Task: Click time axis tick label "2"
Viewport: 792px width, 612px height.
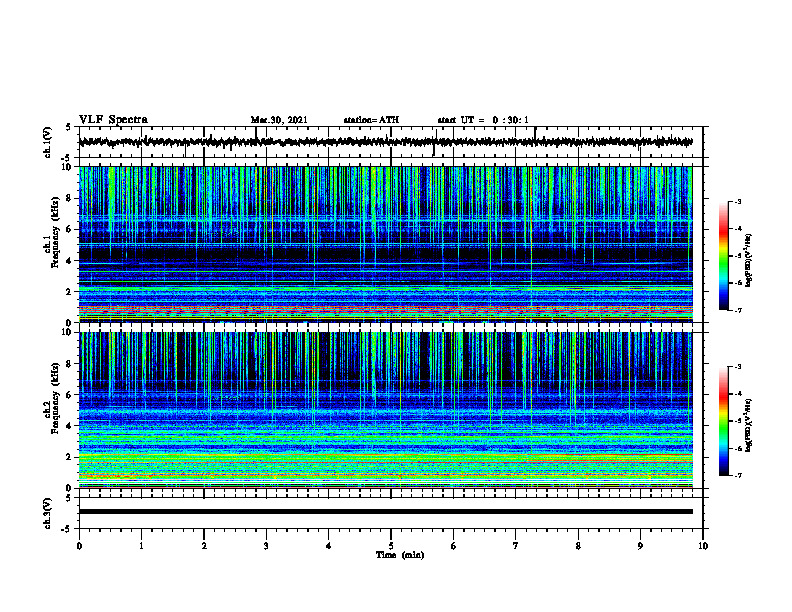Action: tap(204, 546)
